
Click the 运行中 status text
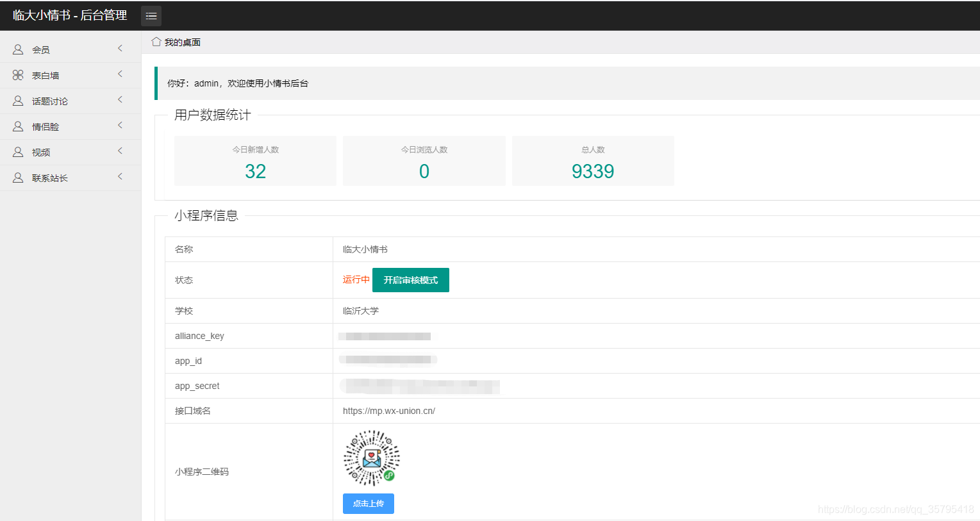coord(356,279)
